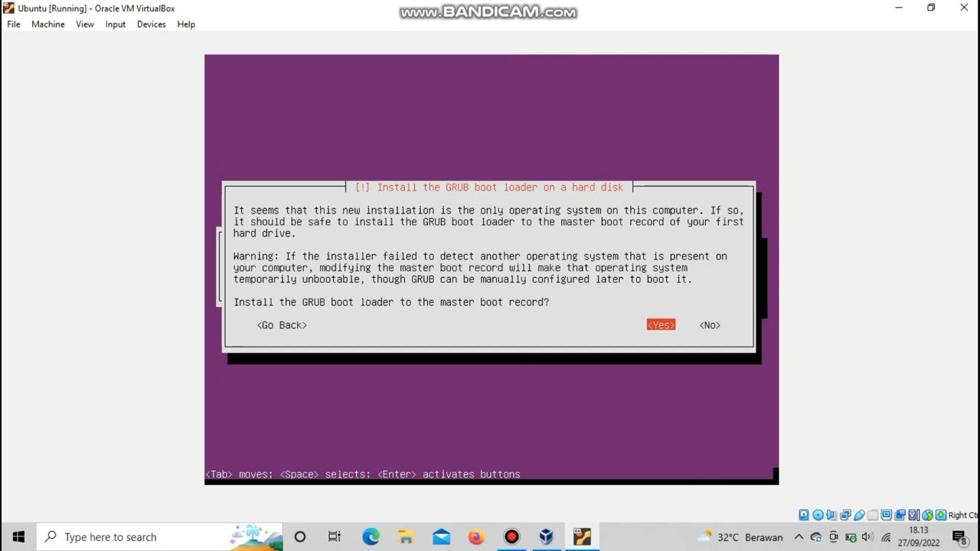Click the CPU virtualization status icon
Image resolution: width=980 pixels, height=551 pixels.
(x=914, y=515)
